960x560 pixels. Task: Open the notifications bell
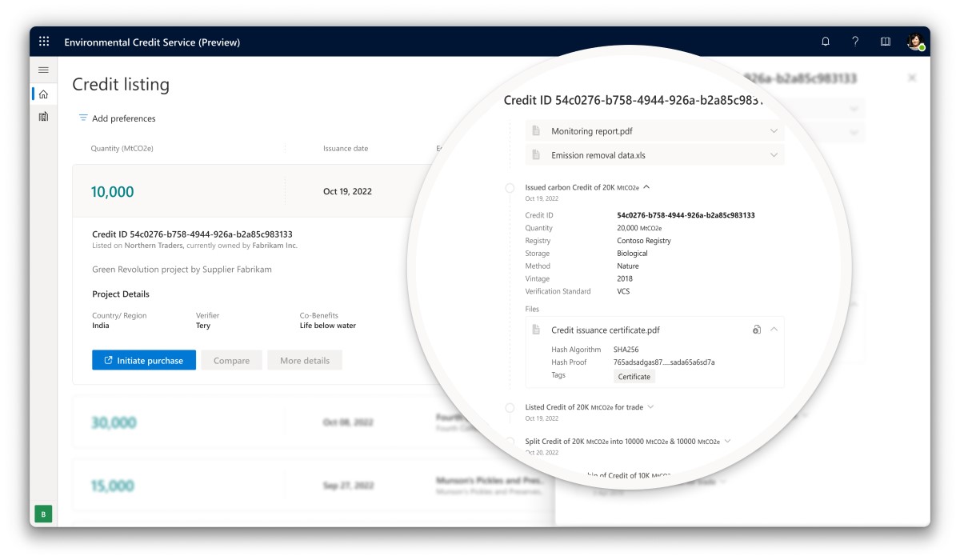(x=825, y=41)
